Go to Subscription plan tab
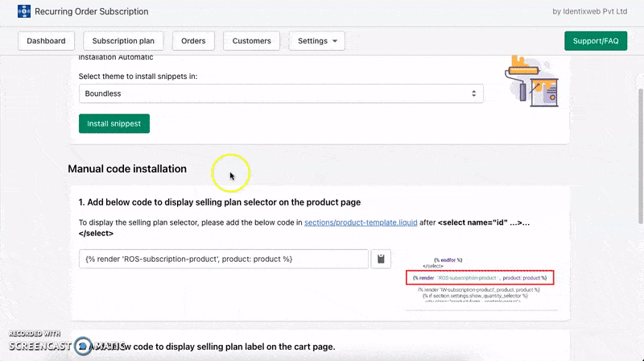 (x=123, y=41)
